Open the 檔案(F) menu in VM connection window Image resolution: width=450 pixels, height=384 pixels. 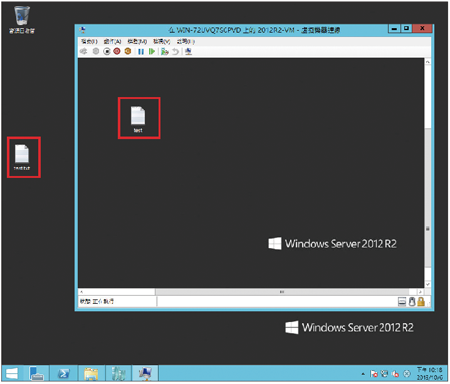click(89, 42)
